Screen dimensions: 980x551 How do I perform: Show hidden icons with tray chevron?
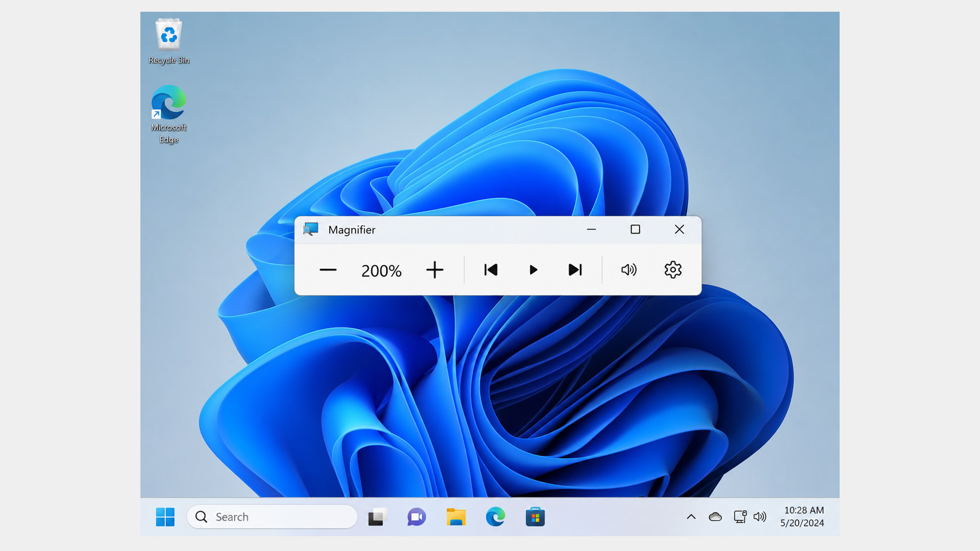pyautogui.click(x=691, y=517)
